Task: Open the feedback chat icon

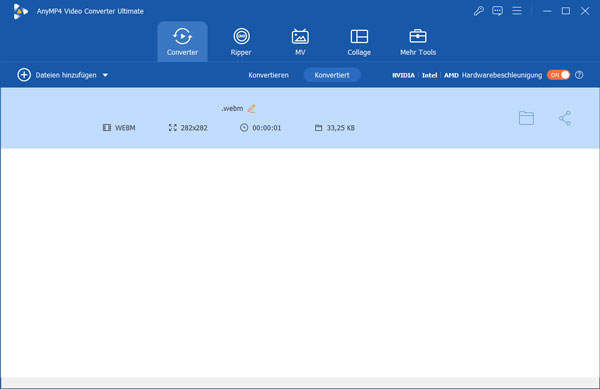Action: [x=497, y=11]
